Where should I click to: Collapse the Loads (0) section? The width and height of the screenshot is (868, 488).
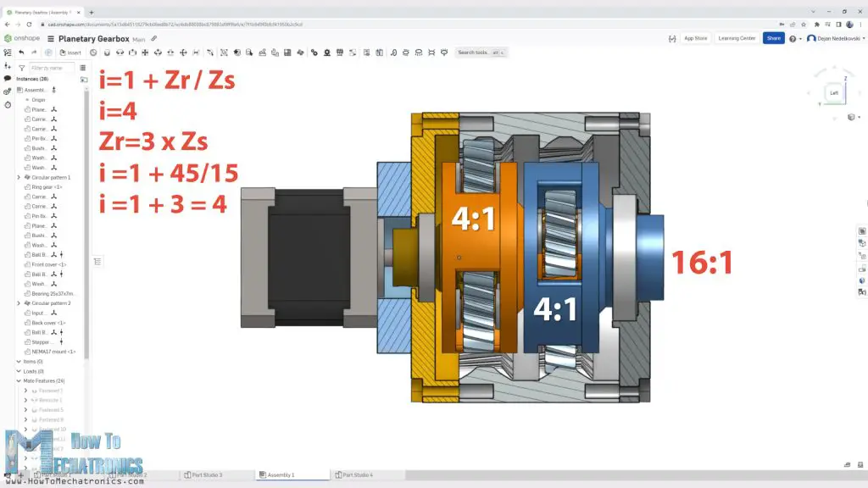point(17,369)
